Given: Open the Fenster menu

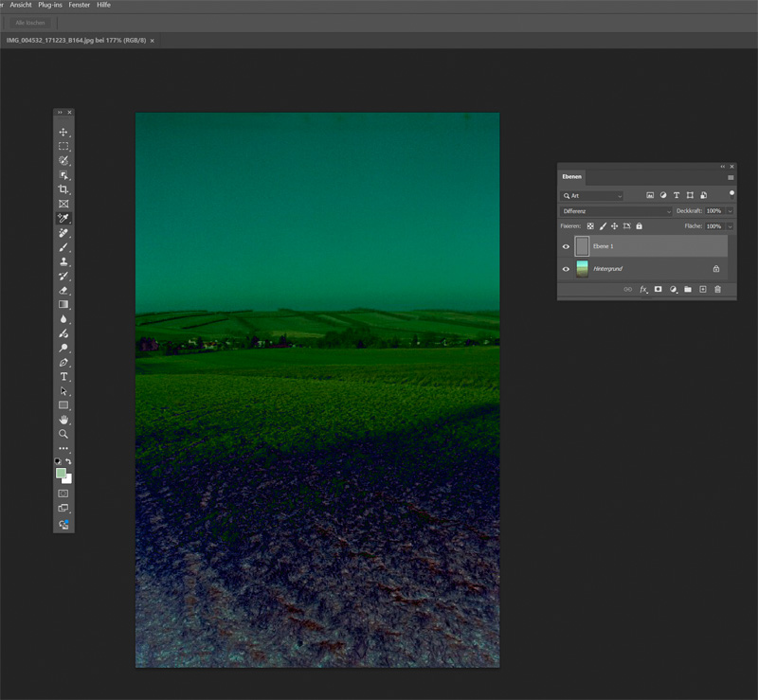Looking at the screenshot, I should tap(80, 5).
